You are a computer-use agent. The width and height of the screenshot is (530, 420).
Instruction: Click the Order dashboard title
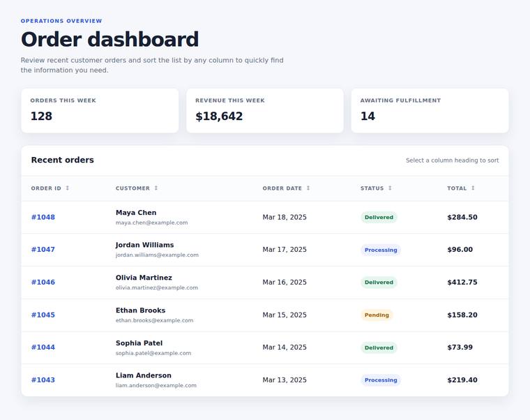(x=109, y=39)
